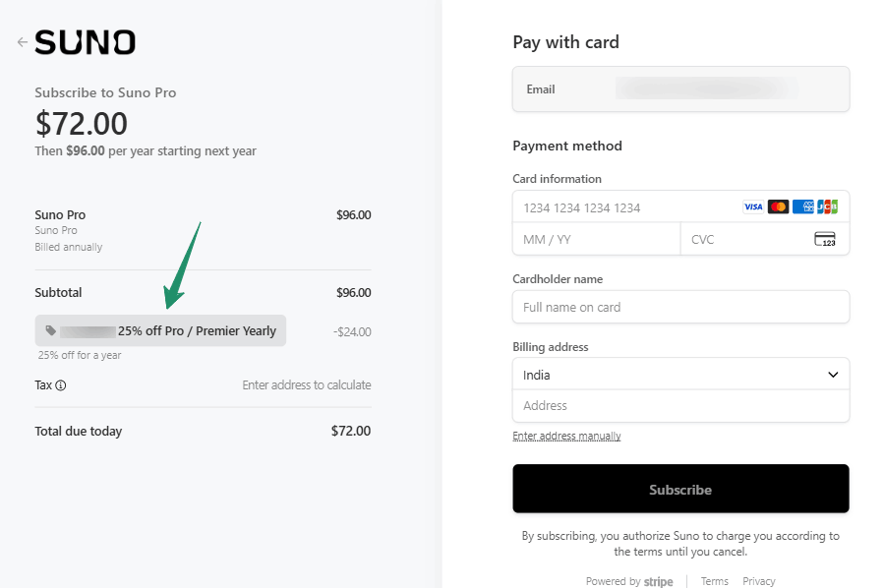Click the coupon tag icon
Screen dimensions: 884x588
point(51,331)
